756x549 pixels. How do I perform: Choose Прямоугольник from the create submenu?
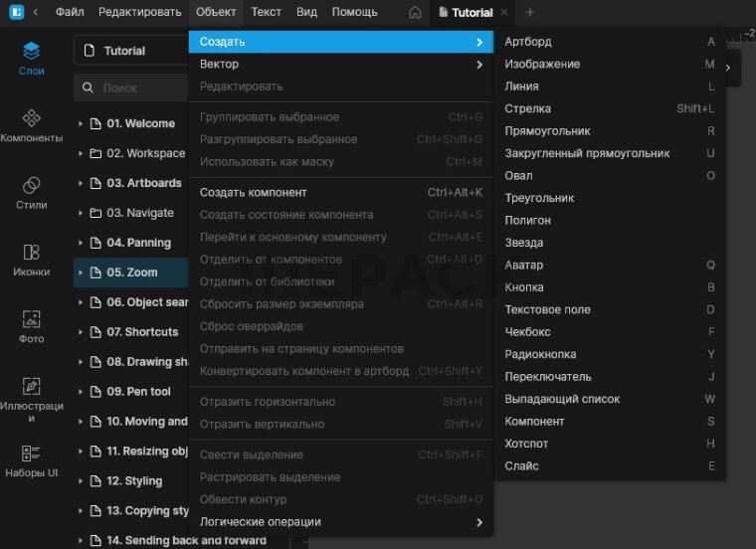pyautogui.click(x=547, y=131)
